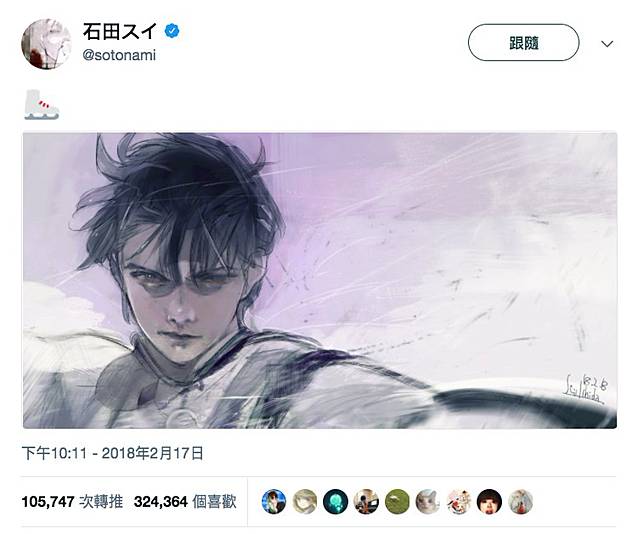Image resolution: width=644 pixels, height=534 pixels.
Task: Click the second liker avatar, beige colored
Action: (x=305, y=502)
